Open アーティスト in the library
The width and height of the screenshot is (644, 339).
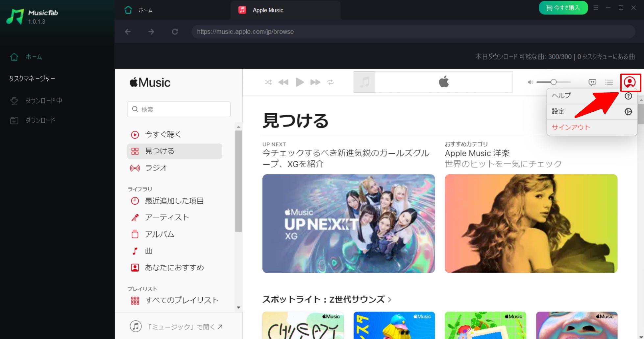point(174,217)
